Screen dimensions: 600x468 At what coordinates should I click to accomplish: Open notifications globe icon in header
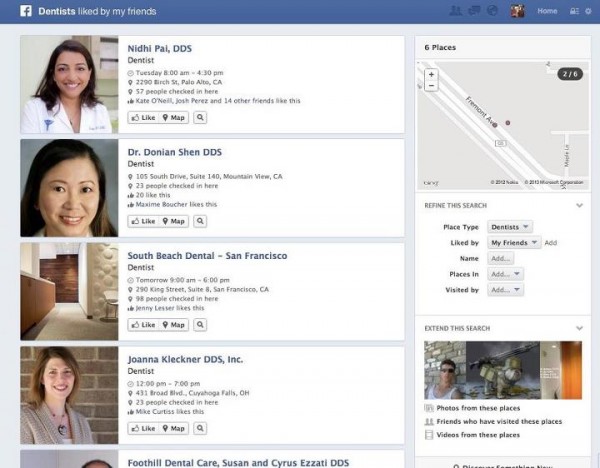[x=492, y=11]
